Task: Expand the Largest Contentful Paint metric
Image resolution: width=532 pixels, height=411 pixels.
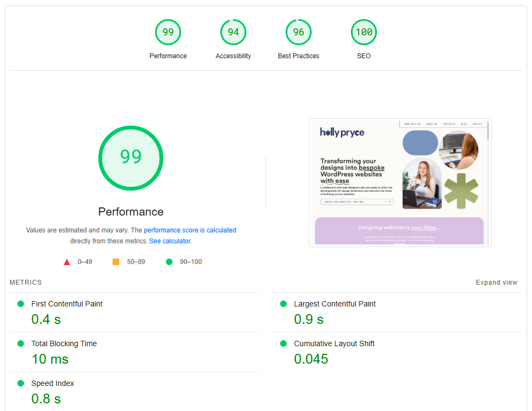Action: tap(335, 304)
